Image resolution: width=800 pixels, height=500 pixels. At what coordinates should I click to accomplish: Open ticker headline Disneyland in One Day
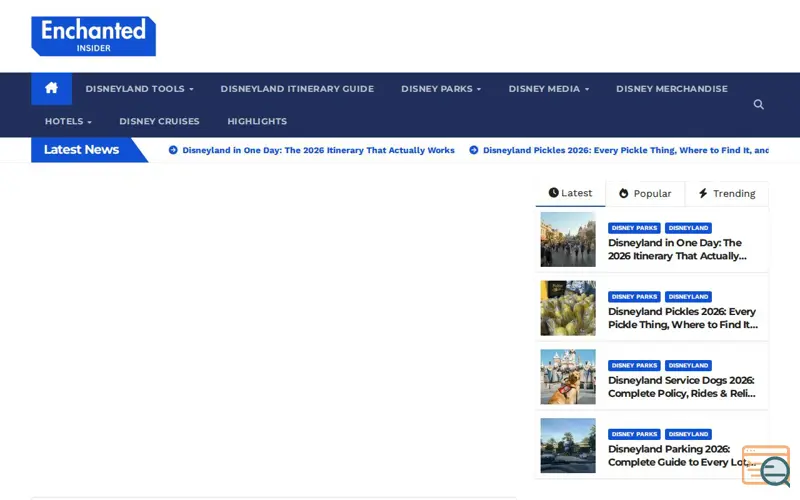[318, 150]
